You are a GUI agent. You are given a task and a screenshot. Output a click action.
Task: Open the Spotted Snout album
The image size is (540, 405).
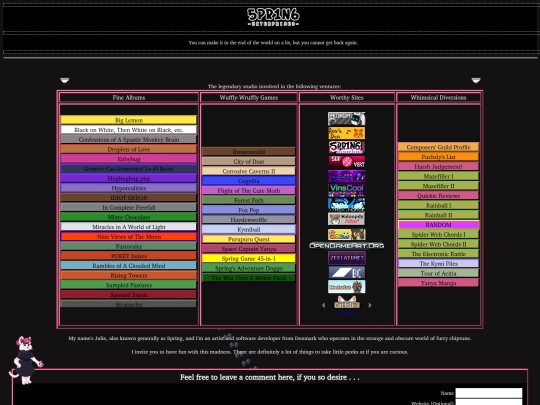click(x=129, y=294)
